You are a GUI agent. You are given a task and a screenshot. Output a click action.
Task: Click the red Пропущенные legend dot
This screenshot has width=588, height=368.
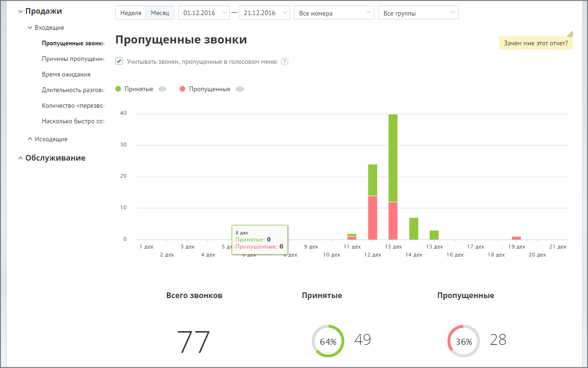[x=182, y=89]
